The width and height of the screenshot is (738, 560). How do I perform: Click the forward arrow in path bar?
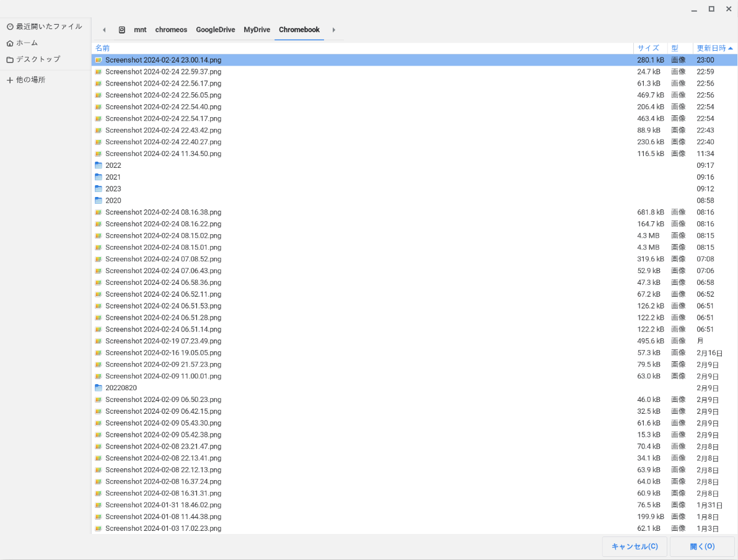click(334, 30)
